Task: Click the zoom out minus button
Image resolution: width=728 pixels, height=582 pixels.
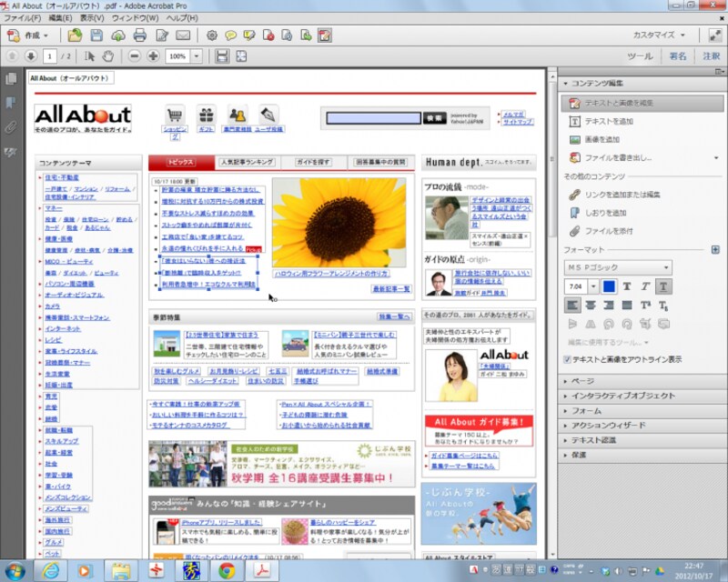Action: point(134,56)
